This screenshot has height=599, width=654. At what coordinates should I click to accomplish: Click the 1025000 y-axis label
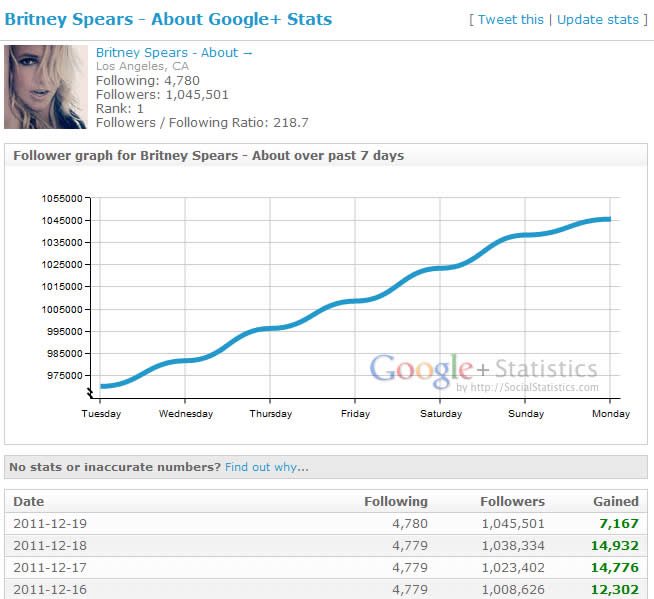(x=62, y=264)
